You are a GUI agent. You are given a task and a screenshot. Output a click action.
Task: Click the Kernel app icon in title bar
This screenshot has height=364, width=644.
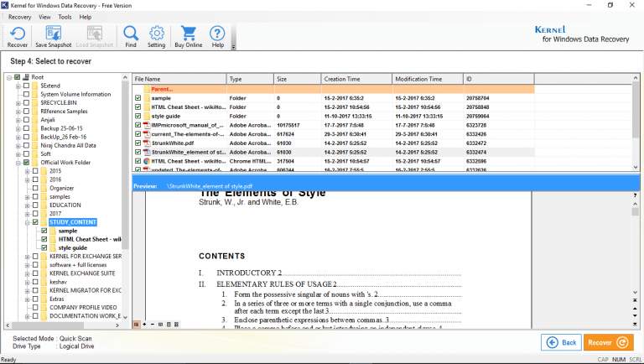(4, 5)
